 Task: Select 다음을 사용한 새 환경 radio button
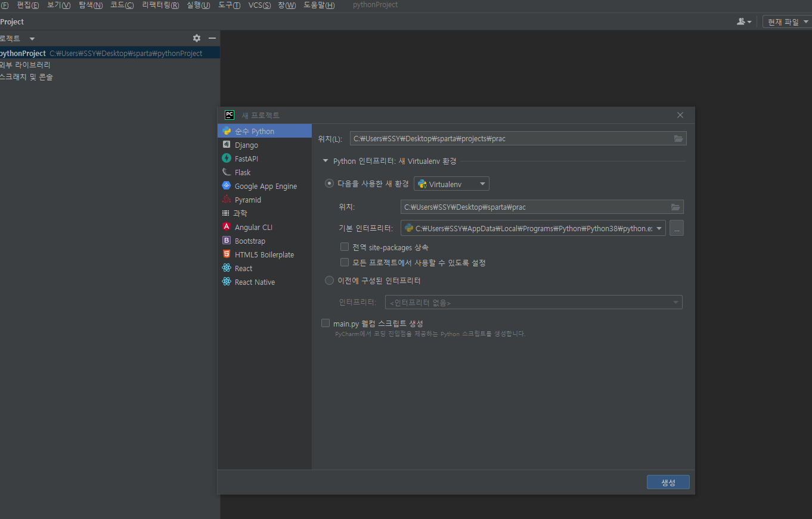[x=329, y=184]
